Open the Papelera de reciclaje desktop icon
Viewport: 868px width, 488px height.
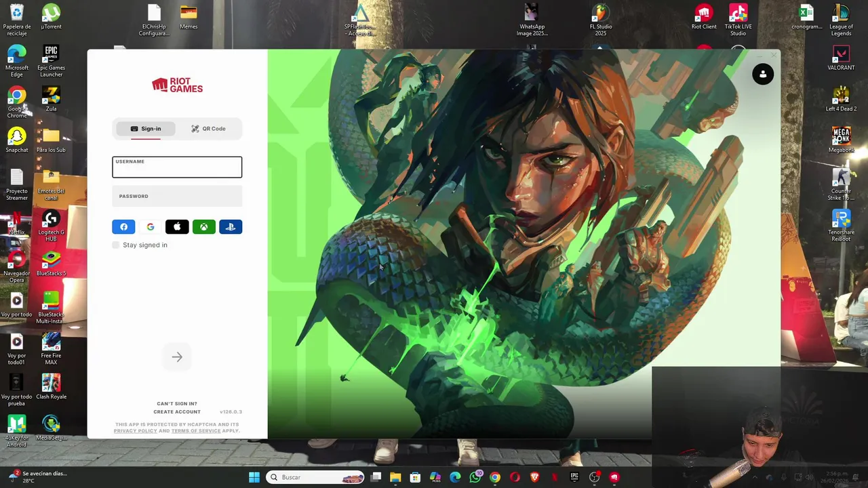(x=17, y=20)
